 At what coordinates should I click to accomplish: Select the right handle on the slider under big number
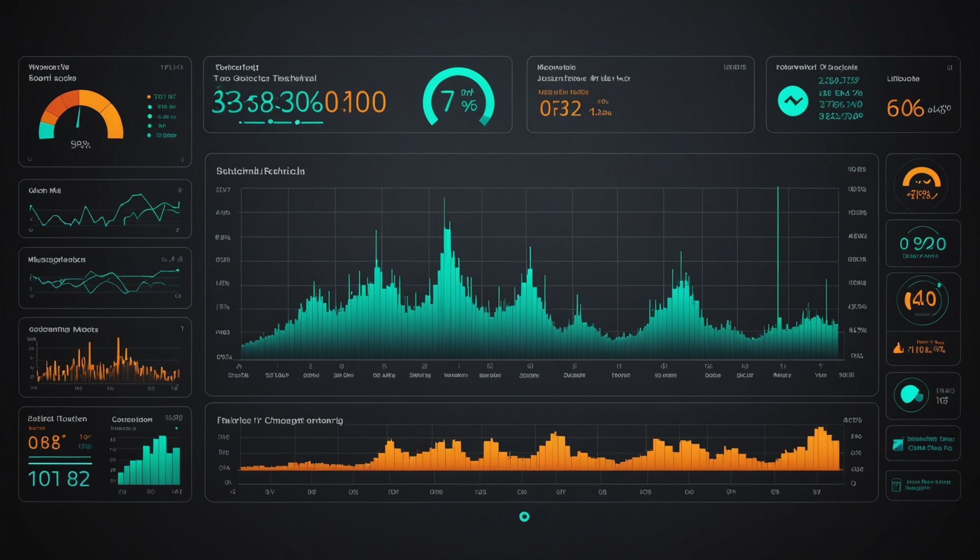point(297,122)
